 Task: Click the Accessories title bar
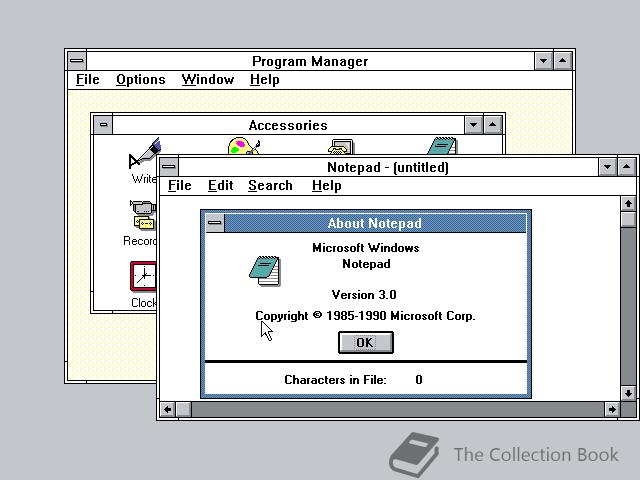pyautogui.click(x=288, y=125)
